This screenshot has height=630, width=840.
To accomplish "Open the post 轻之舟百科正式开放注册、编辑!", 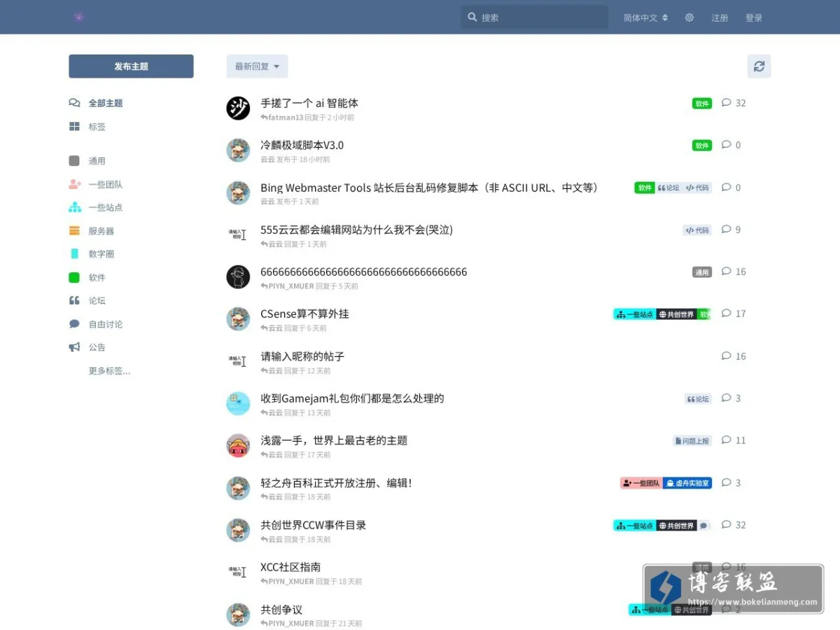I will [336, 483].
